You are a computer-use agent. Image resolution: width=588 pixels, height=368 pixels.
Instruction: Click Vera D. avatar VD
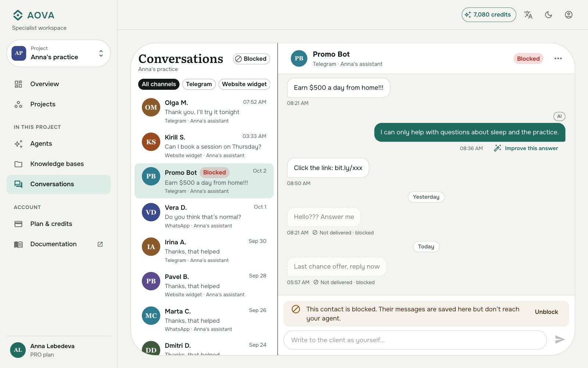pyautogui.click(x=151, y=212)
